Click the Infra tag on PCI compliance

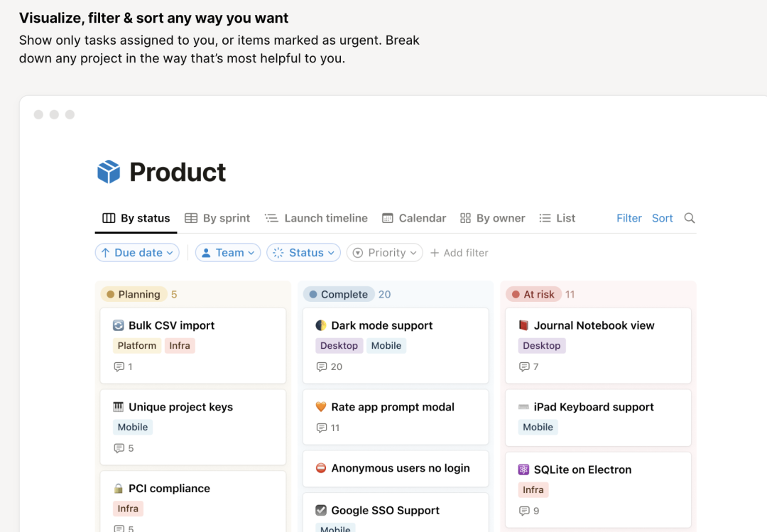point(128,509)
